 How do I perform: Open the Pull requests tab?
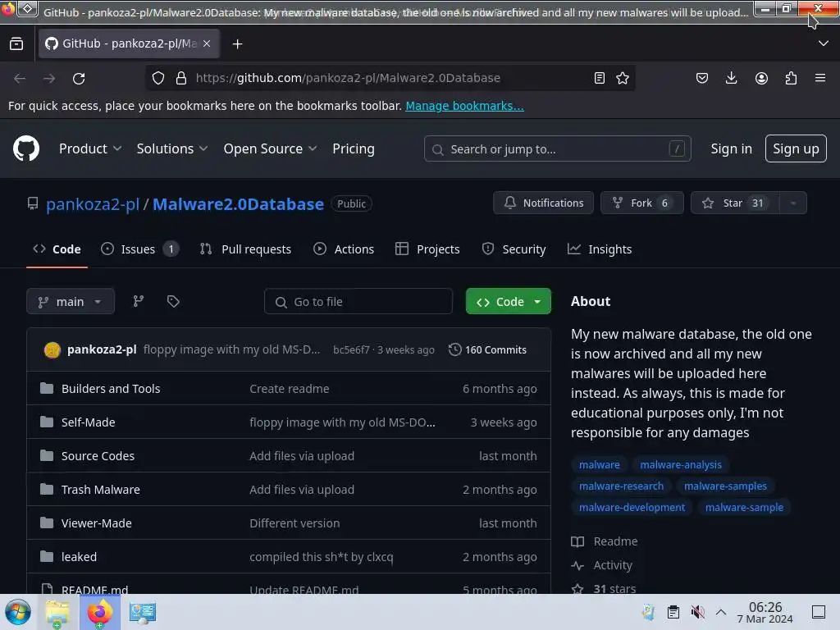click(246, 249)
